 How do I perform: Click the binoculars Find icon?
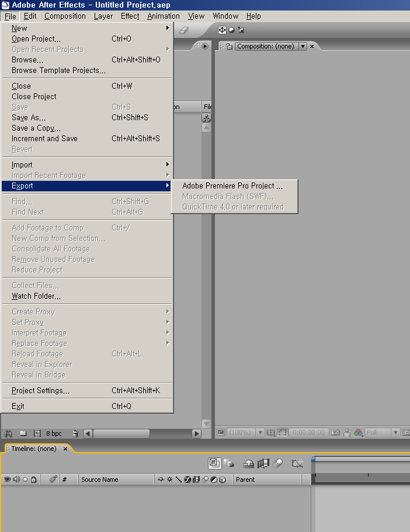(8, 433)
